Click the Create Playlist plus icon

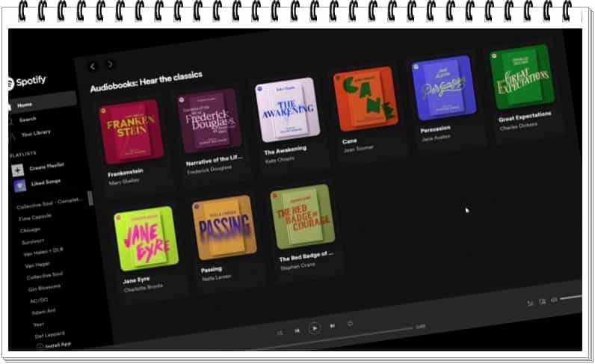(x=17, y=170)
